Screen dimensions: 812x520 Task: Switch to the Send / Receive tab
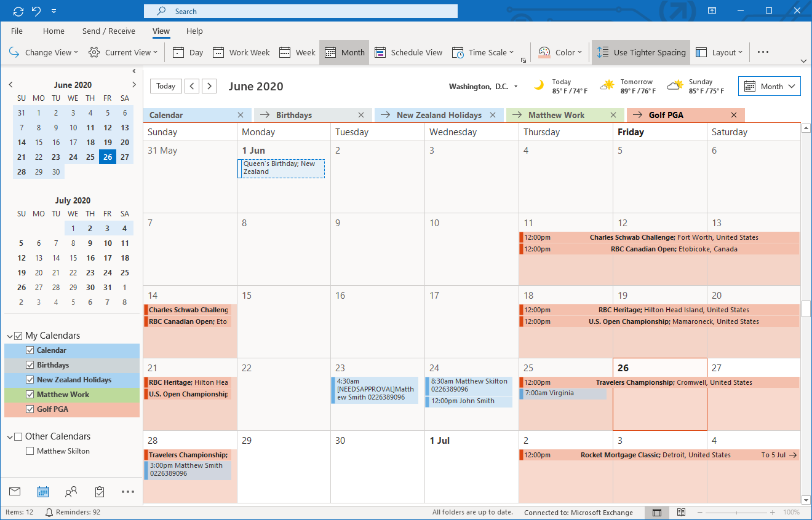(x=109, y=31)
